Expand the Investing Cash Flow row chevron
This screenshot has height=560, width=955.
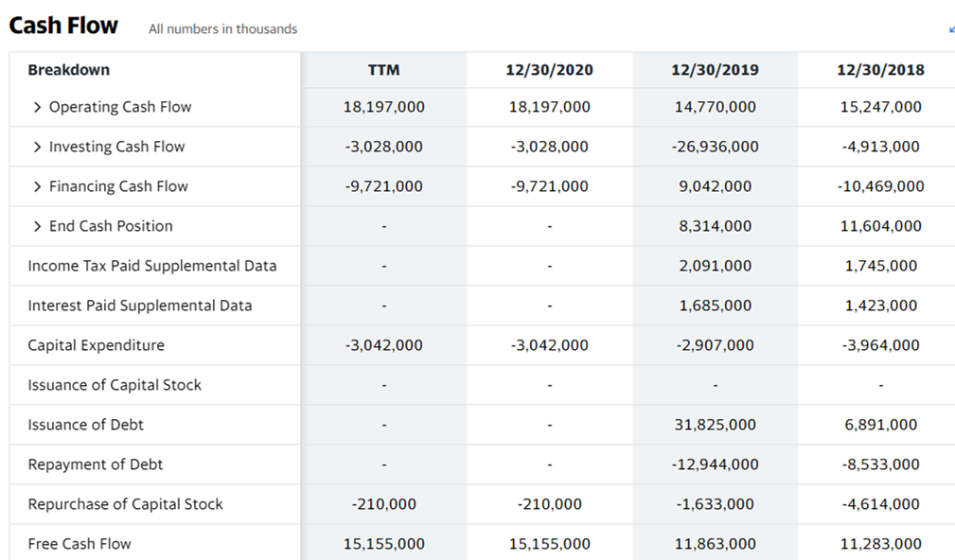(x=37, y=147)
